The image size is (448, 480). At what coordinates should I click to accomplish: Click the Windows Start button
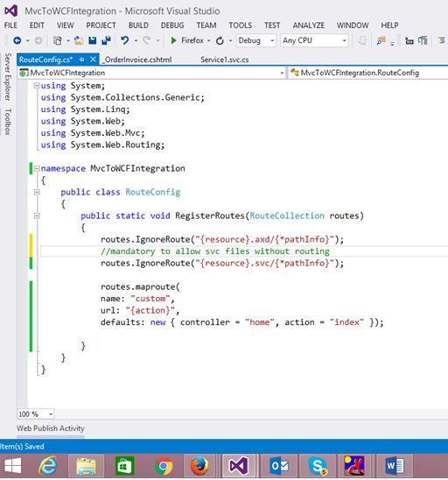[13, 466]
